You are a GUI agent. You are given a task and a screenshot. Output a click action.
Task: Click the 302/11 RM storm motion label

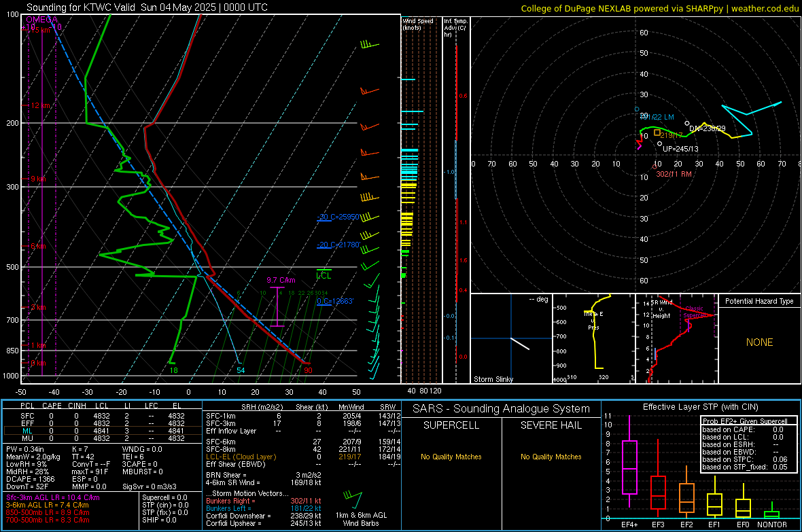(674, 174)
